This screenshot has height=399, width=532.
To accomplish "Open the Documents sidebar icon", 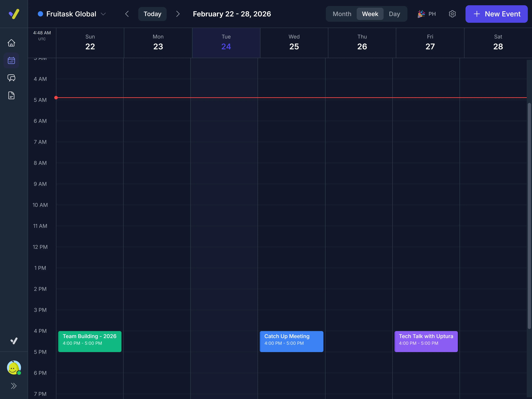I will point(11,95).
